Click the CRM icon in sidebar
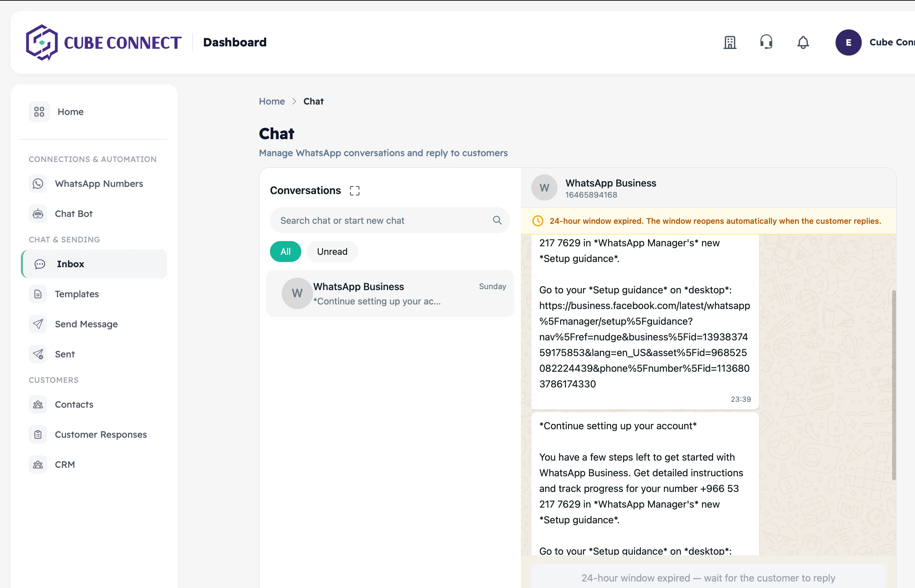915x588 pixels. click(x=38, y=465)
